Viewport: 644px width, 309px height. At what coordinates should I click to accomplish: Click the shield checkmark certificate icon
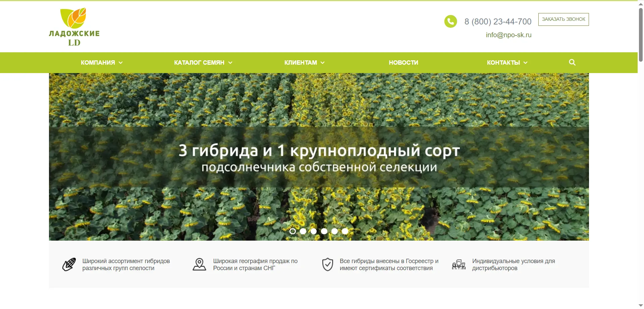point(328,264)
